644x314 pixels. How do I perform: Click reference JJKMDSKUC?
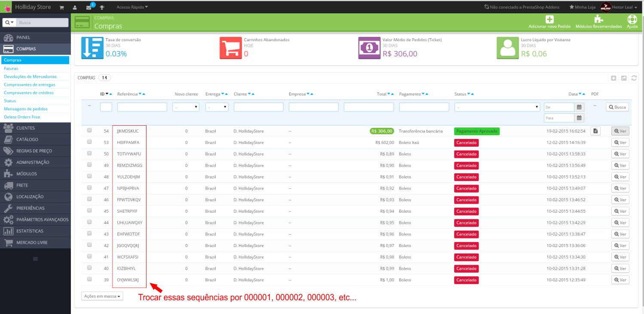click(128, 131)
